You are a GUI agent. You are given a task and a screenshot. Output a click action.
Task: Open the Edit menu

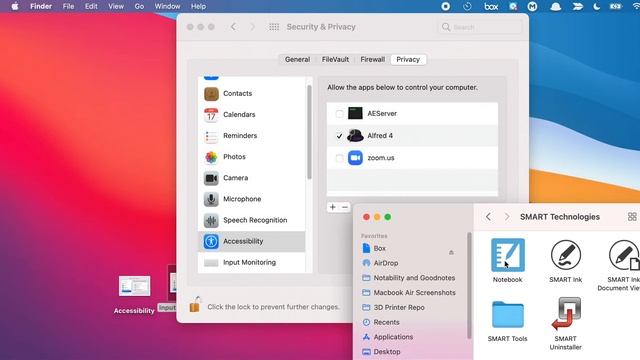[91, 7]
